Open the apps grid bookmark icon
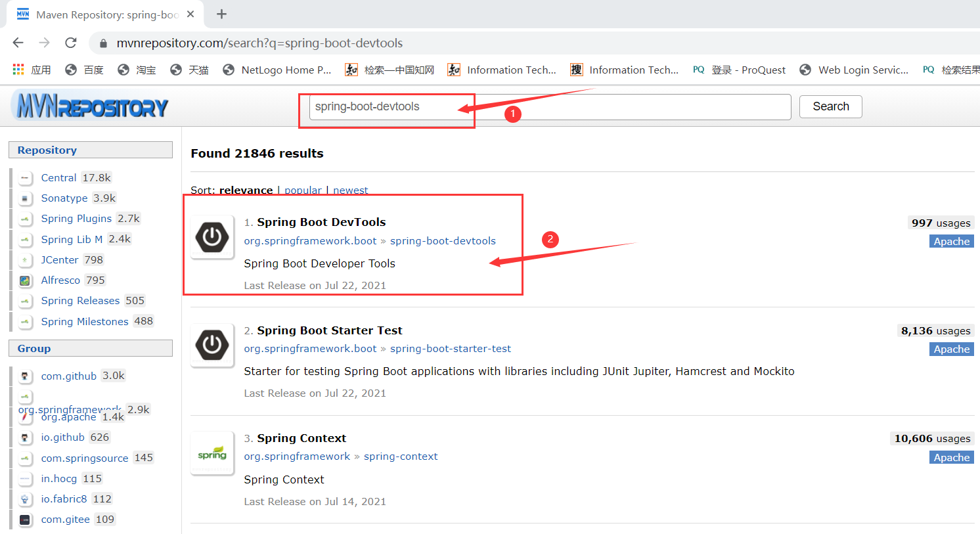The image size is (980, 534). point(18,70)
